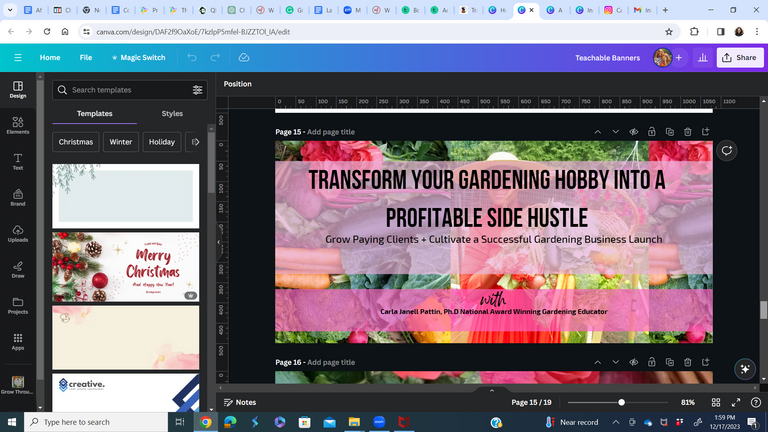Open the Windows Start menu

[12, 422]
